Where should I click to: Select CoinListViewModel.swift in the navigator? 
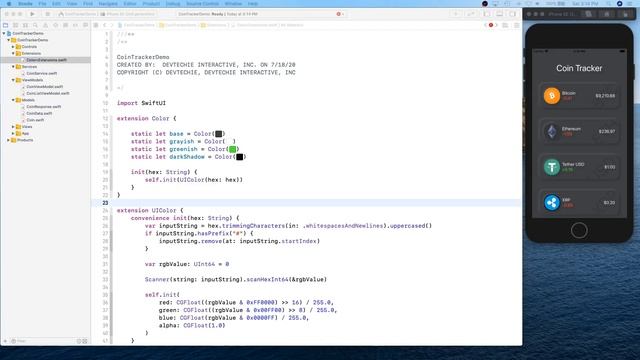pos(48,93)
